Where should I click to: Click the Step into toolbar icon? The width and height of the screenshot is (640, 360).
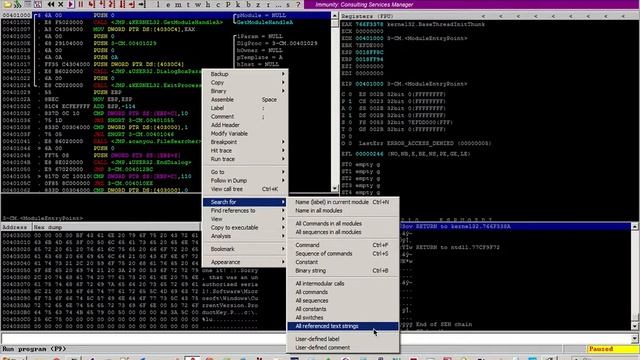coord(91,4)
